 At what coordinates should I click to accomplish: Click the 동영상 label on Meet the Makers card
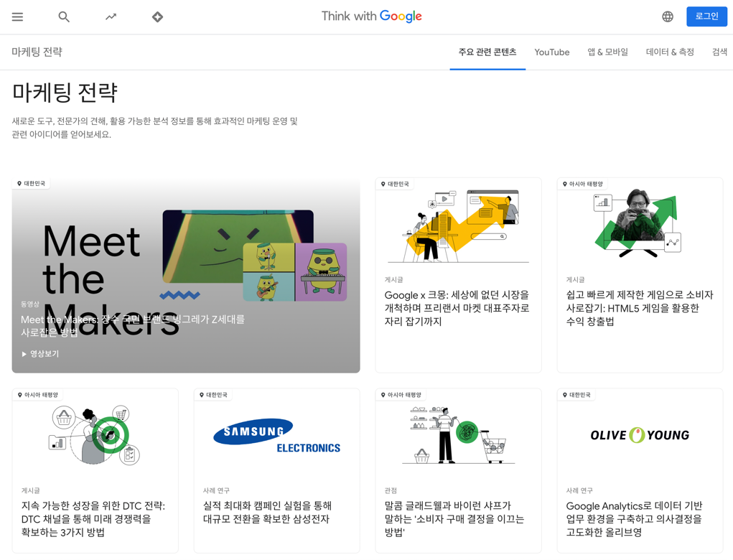pyautogui.click(x=30, y=304)
